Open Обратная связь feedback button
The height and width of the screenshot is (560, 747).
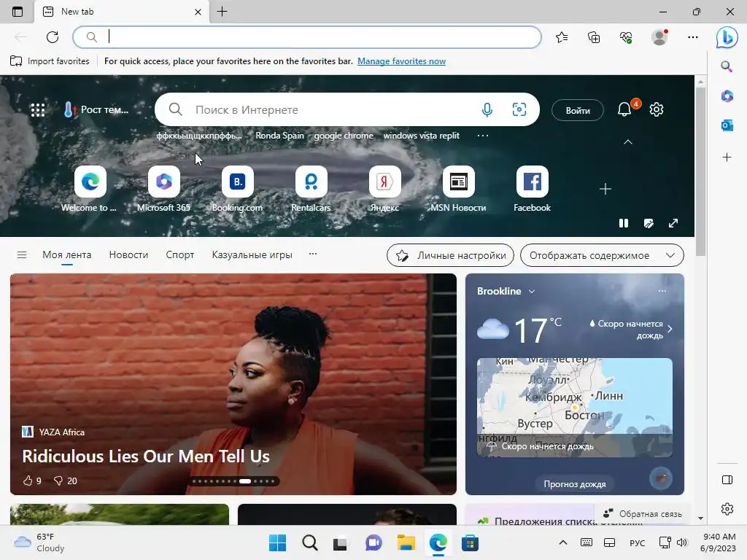point(643,514)
